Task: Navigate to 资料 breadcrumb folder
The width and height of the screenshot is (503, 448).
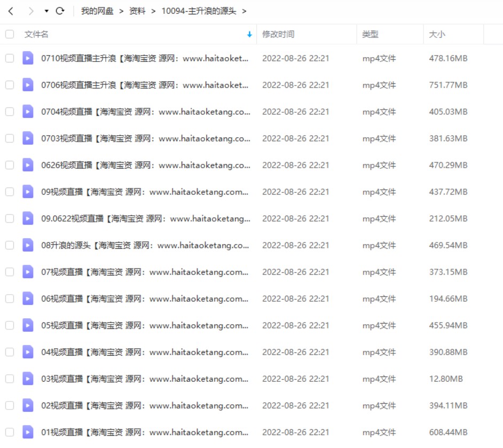Action: (x=137, y=11)
